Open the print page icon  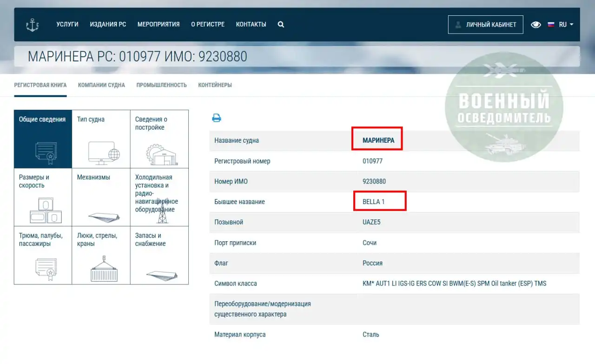point(217,118)
